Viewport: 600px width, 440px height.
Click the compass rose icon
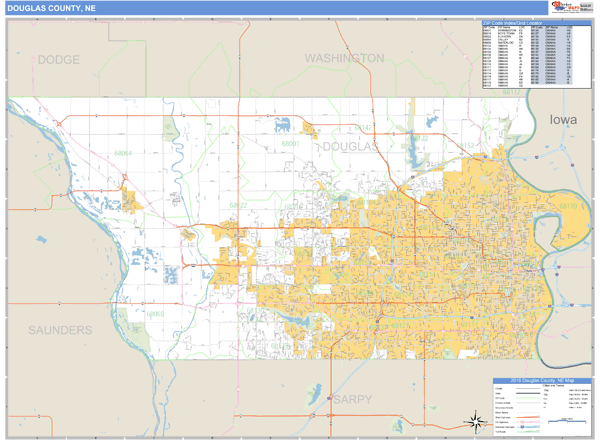(x=471, y=421)
